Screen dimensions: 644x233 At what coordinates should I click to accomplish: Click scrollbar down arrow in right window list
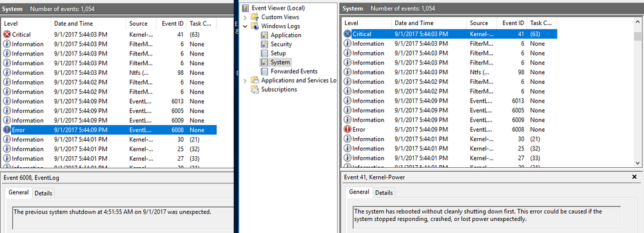tap(638, 163)
